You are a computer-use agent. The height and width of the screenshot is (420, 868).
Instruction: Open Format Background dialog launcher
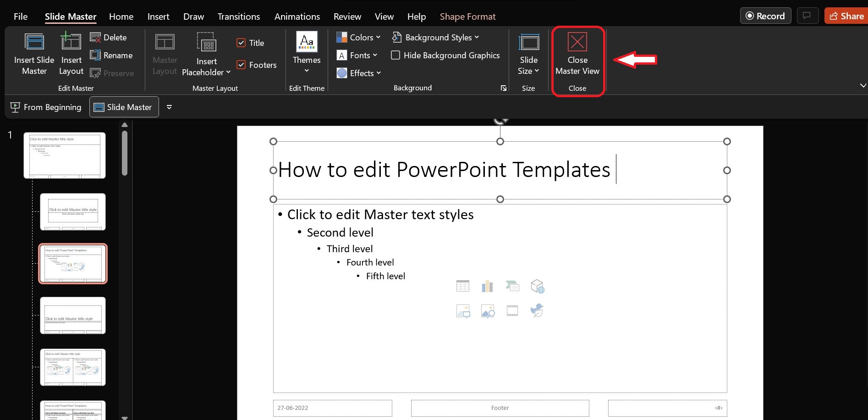(504, 88)
